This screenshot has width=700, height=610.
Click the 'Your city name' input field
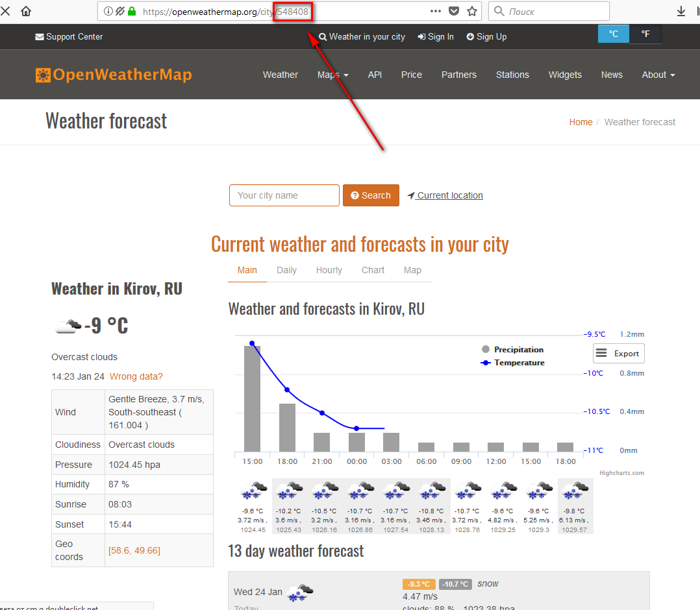pos(284,195)
